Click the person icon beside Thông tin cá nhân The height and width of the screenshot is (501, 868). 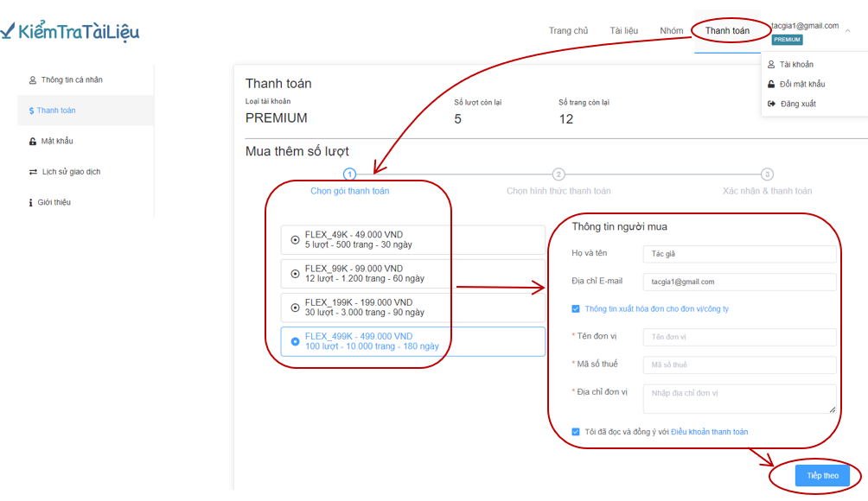[x=33, y=80]
